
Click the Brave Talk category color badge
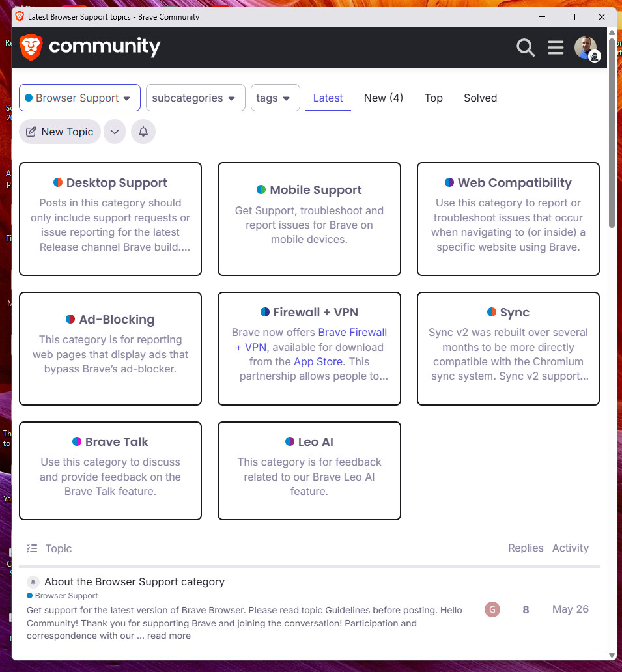(77, 441)
